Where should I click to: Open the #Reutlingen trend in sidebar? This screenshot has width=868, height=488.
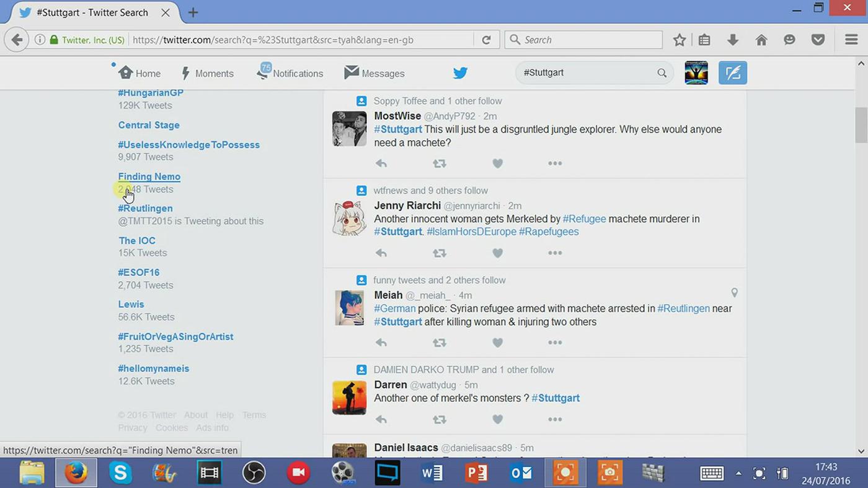click(146, 208)
